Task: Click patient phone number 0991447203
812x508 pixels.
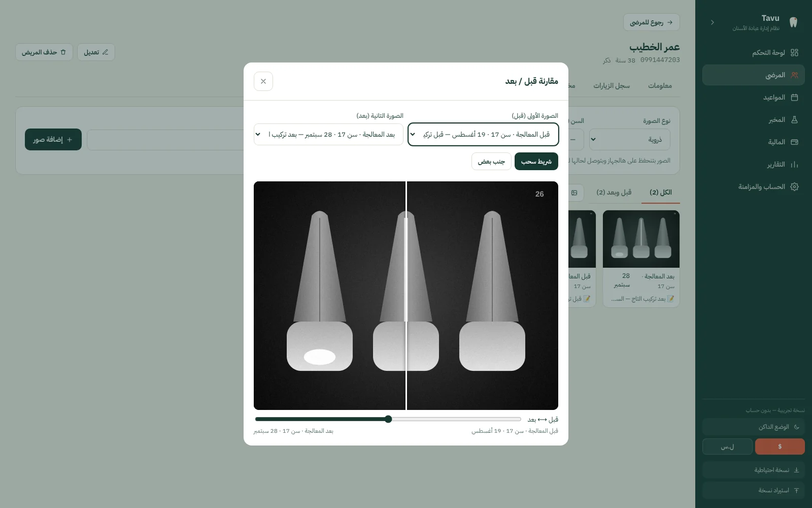Action: (x=660, y=60)
